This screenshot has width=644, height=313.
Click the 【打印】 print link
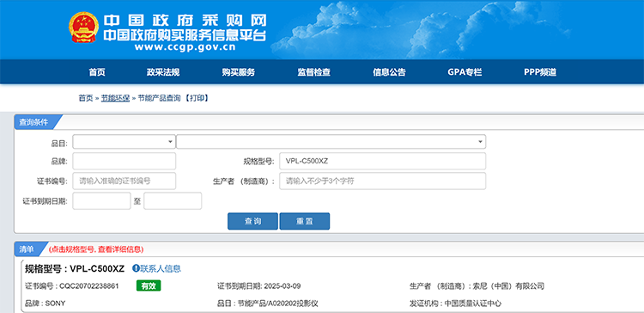click(x=197, y=98)
